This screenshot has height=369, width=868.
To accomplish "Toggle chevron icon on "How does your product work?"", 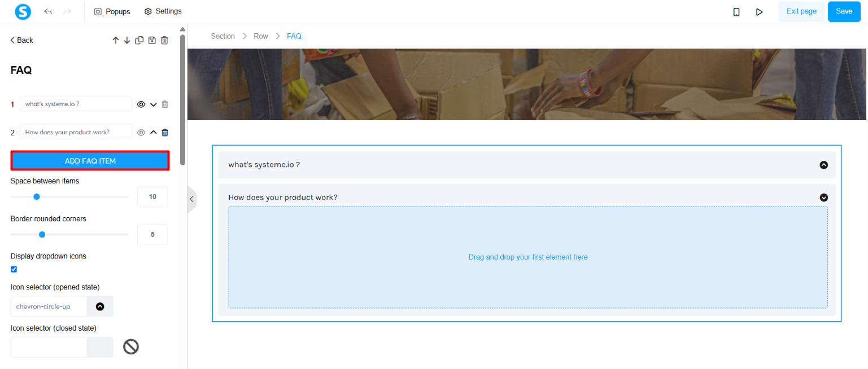I will (x=823, y=197).
